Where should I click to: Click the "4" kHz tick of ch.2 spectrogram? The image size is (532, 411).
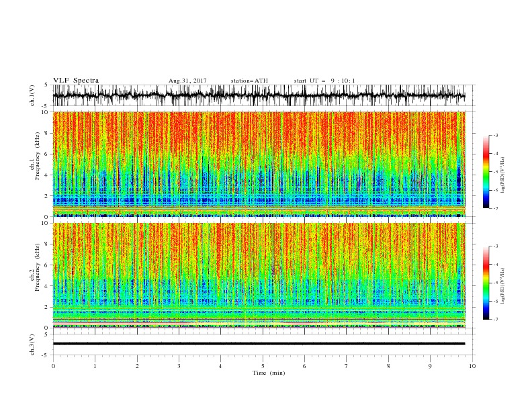47,286
